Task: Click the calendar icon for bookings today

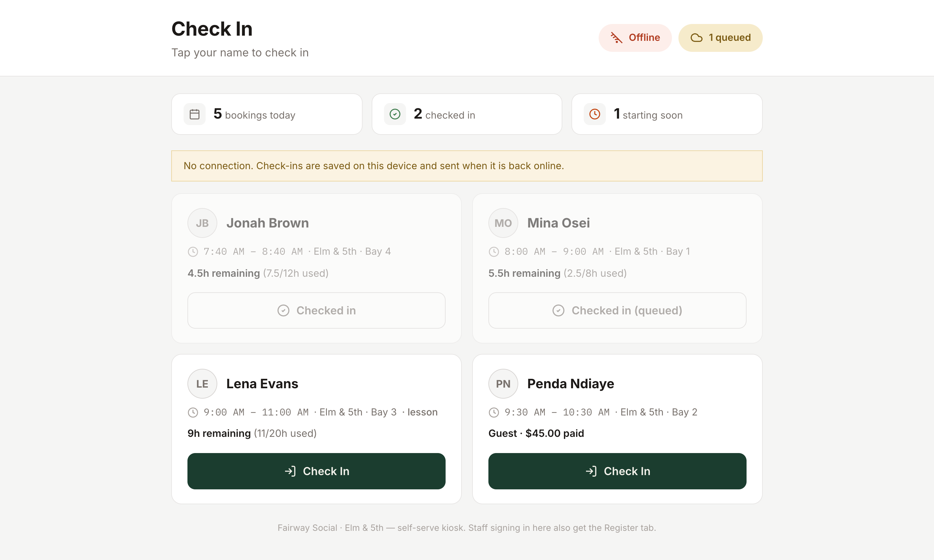Action: (x=195, y=114)
